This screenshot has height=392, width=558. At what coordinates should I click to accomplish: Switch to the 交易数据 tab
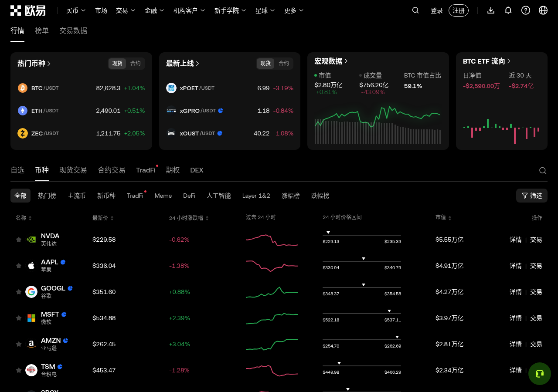[x=73, y=30]
